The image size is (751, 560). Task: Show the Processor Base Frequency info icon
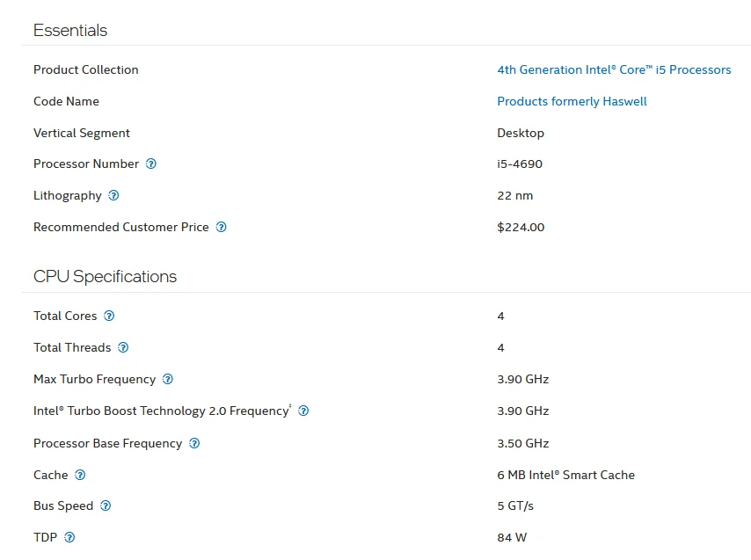click(x=194, y=443)
